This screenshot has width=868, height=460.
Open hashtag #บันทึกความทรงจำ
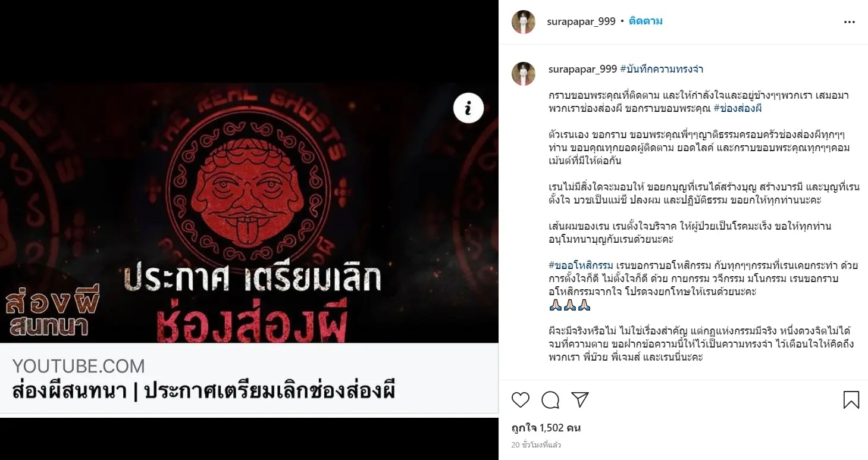point(662,69)
